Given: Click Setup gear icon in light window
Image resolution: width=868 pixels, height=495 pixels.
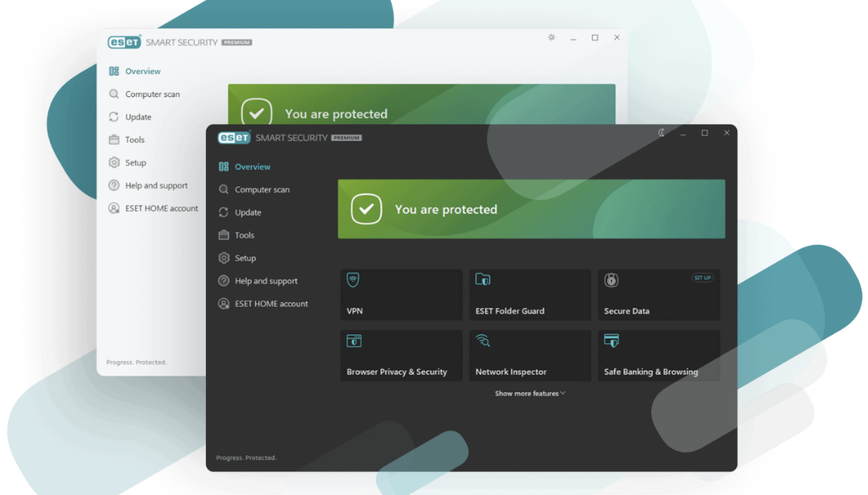Looking at the screenshot, I should click(114, 162).
